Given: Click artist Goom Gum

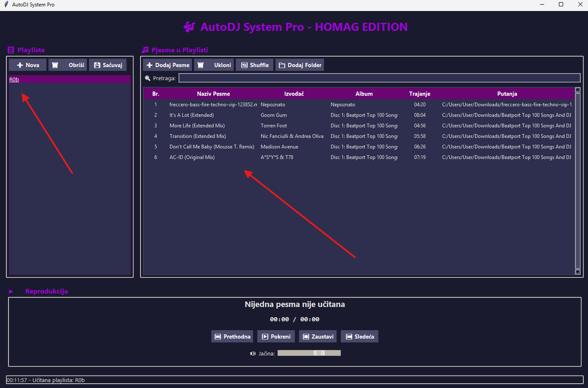Looking at the screenshot, I should point(274,115).
